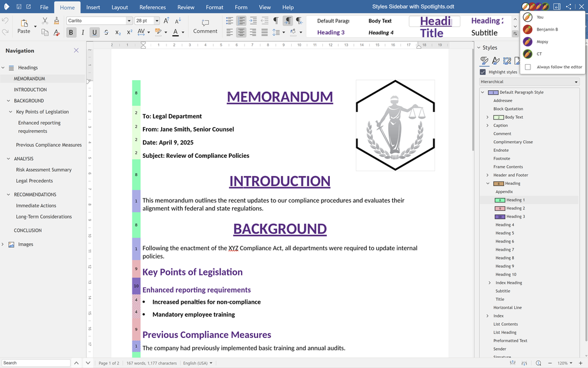Click the Save icon in title bar
Screen dimensions: 588x368
point(19,6)
